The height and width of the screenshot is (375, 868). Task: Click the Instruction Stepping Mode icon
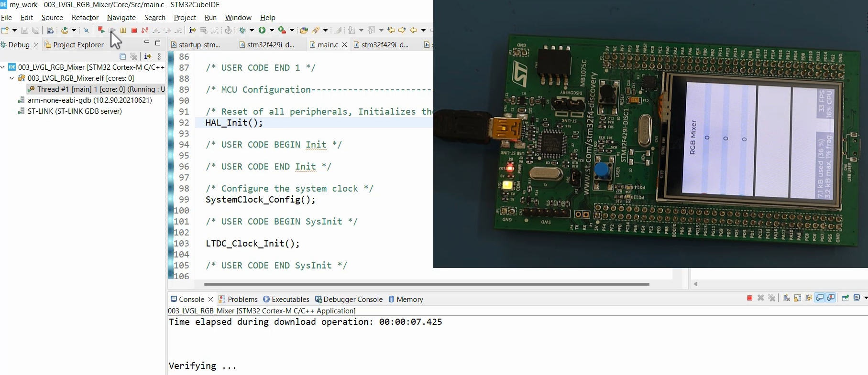pos(192,30)
